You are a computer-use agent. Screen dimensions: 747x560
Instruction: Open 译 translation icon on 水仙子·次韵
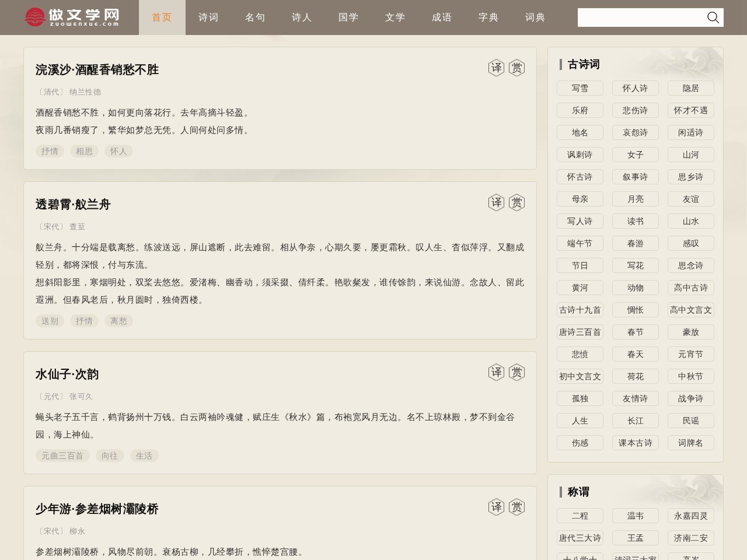click(496, 372)
